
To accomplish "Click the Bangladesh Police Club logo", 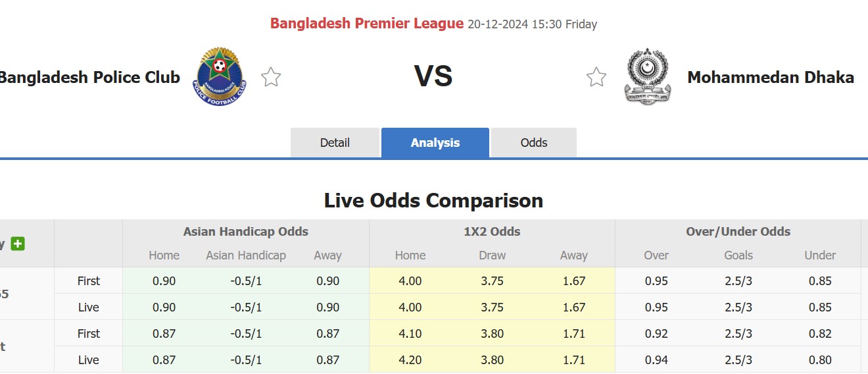I will click(220, 76).
